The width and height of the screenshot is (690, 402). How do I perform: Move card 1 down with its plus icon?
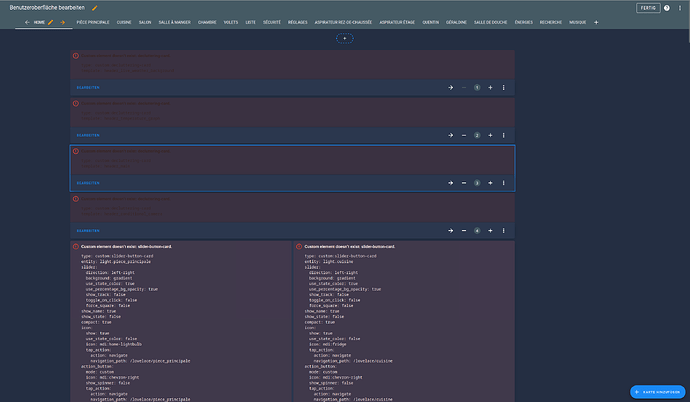coord(490,88)
